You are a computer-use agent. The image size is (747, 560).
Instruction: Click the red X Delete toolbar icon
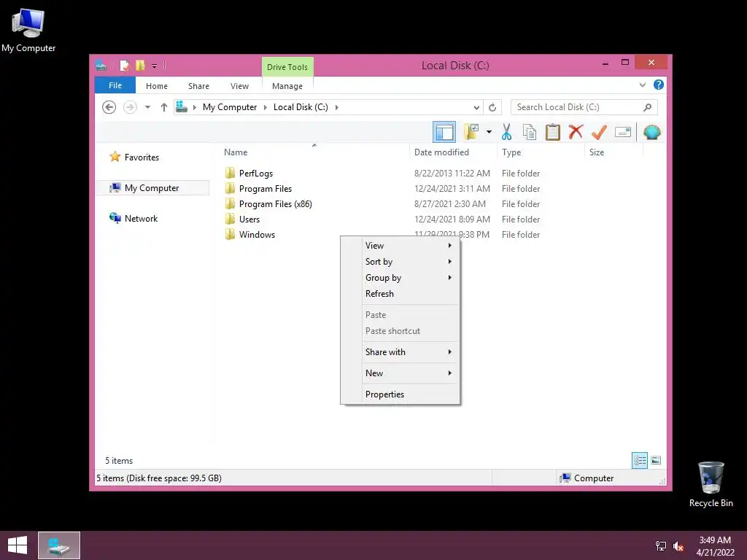point(576,131)
